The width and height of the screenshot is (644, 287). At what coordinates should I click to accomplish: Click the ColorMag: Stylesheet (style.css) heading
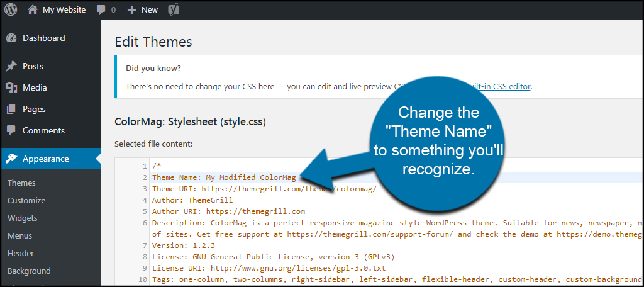pos(190,122)
